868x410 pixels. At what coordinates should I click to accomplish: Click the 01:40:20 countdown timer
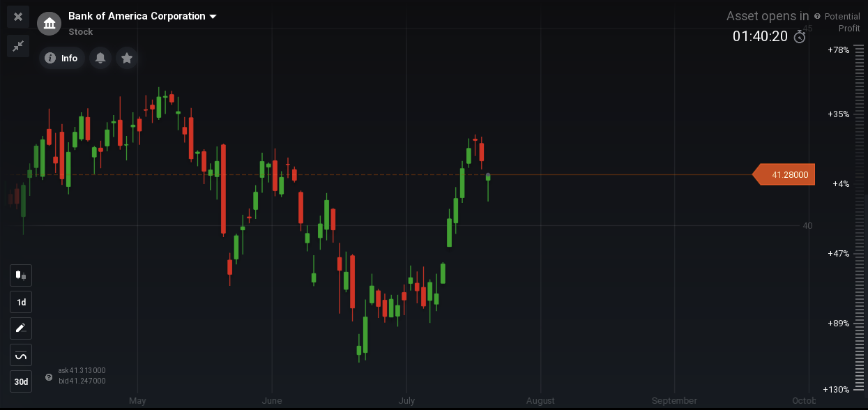(760, 36)
